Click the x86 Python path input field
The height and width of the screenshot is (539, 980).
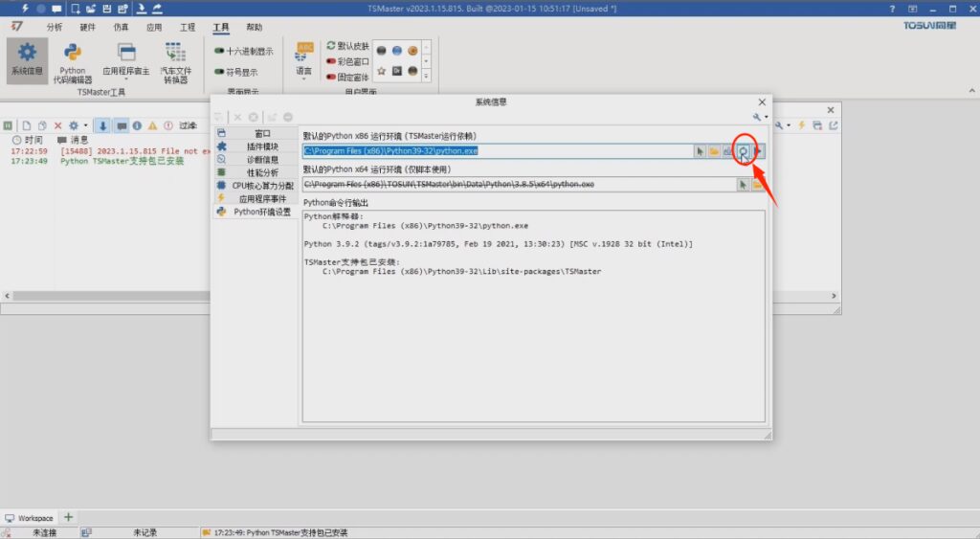[498, 151]
